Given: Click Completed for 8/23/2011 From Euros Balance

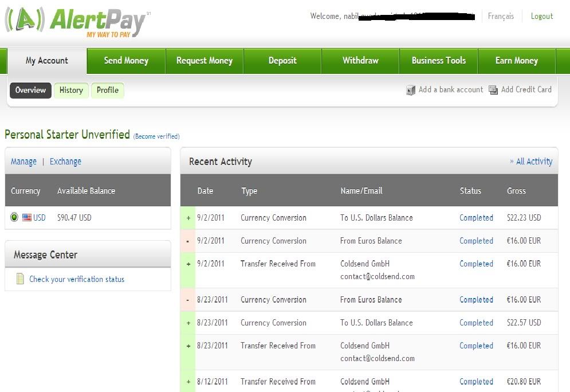Looking at the screenshot, I should click(476, 300).
